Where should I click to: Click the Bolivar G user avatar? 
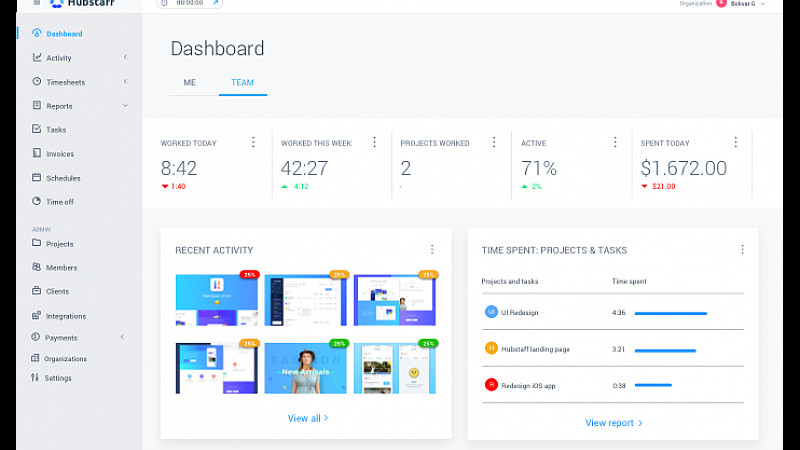(x=721, y=3)
